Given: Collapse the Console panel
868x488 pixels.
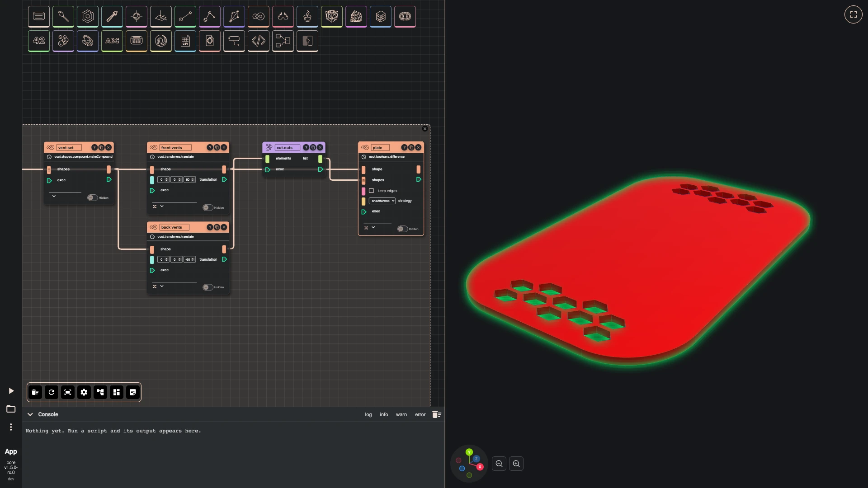Looking at the screenshot, I should click(x=30, y=414).
